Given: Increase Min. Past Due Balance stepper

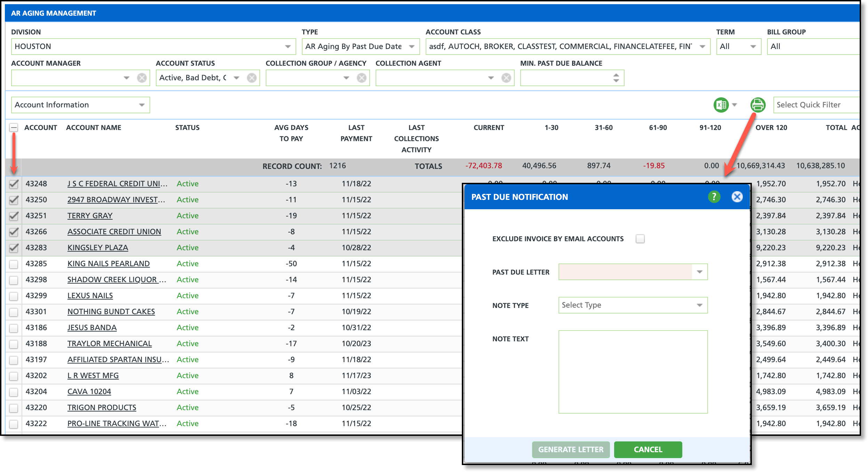Looking at the screenshot, I should tap(616, 75).
